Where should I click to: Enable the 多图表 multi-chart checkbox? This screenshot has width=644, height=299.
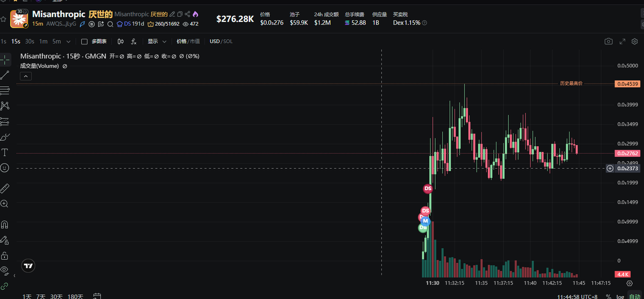pos(84,41)
